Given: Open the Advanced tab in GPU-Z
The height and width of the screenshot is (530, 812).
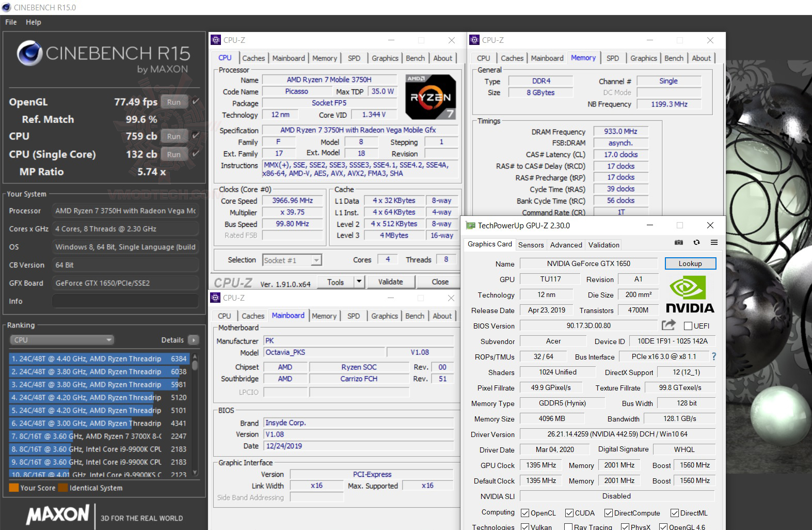Looking at the screenshot, I should tap(566, 245).
